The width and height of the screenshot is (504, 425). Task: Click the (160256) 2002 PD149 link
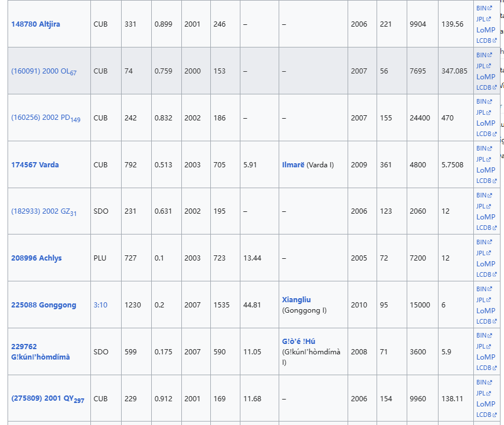tap(45, 118)
